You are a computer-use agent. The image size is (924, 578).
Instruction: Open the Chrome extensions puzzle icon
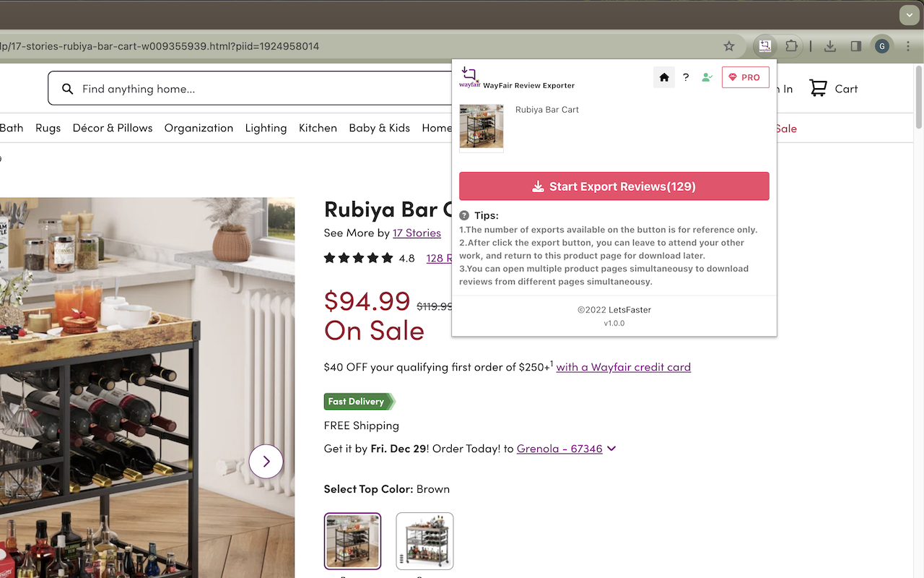(792, 46)
